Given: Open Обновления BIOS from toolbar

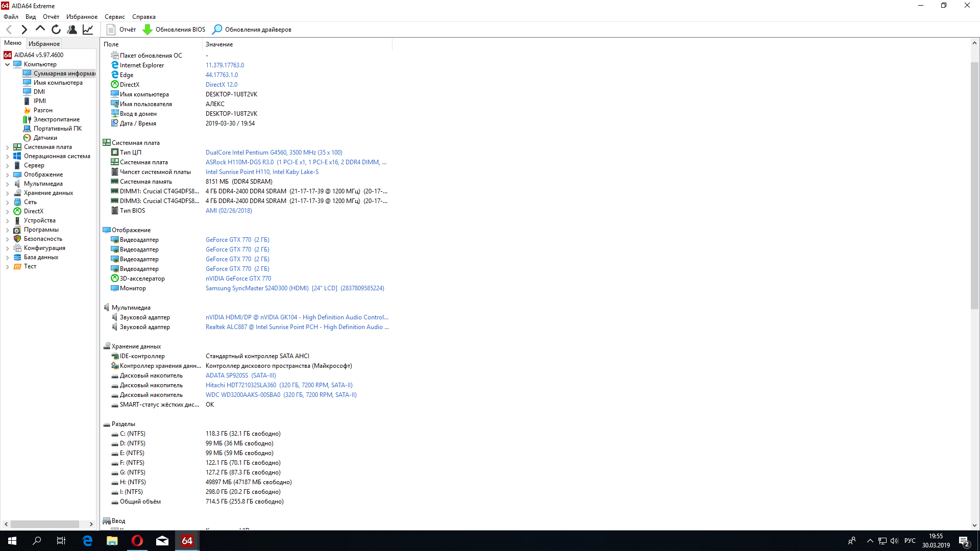Looking at the screenshot, I should tap(174, 30).
